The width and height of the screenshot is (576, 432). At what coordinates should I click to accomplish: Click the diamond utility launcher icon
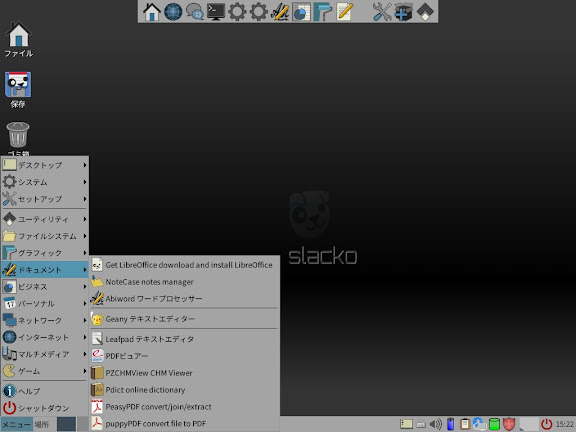[425, 11]
